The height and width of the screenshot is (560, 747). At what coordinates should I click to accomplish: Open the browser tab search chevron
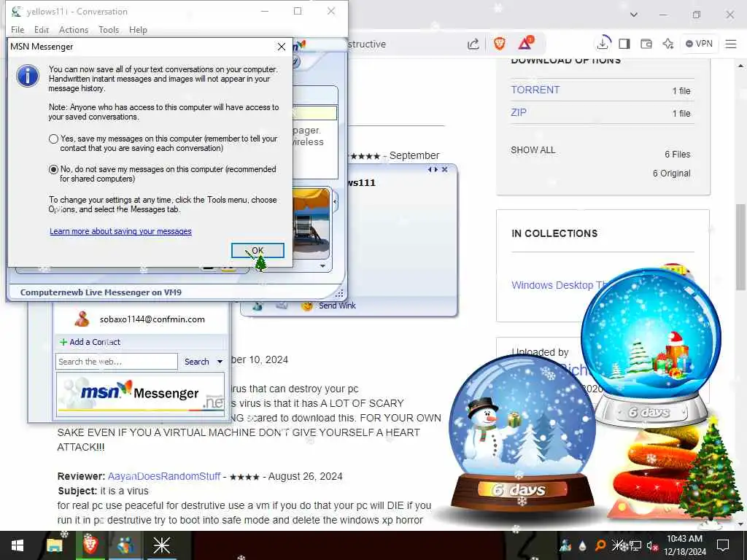click(x=634, y=15)
